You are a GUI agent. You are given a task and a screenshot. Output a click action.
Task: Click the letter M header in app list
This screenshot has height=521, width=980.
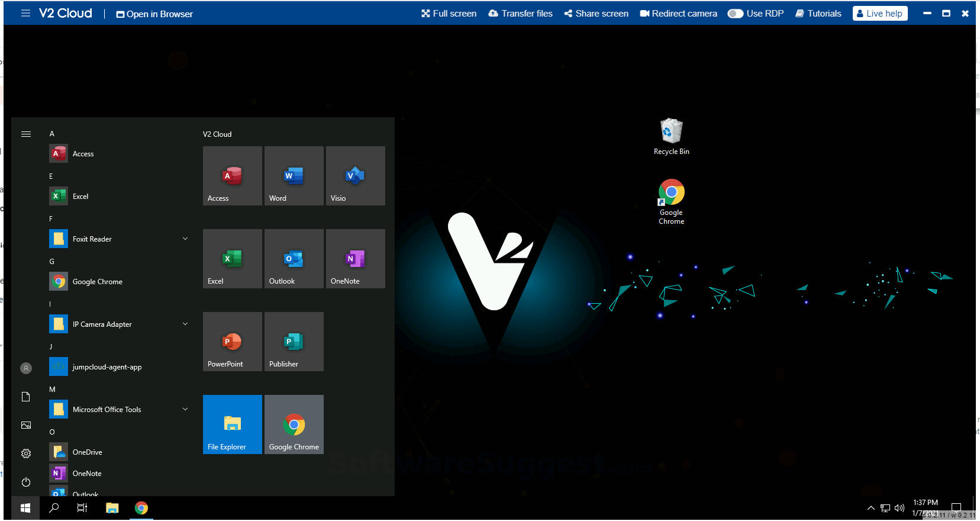pos(52,390)
